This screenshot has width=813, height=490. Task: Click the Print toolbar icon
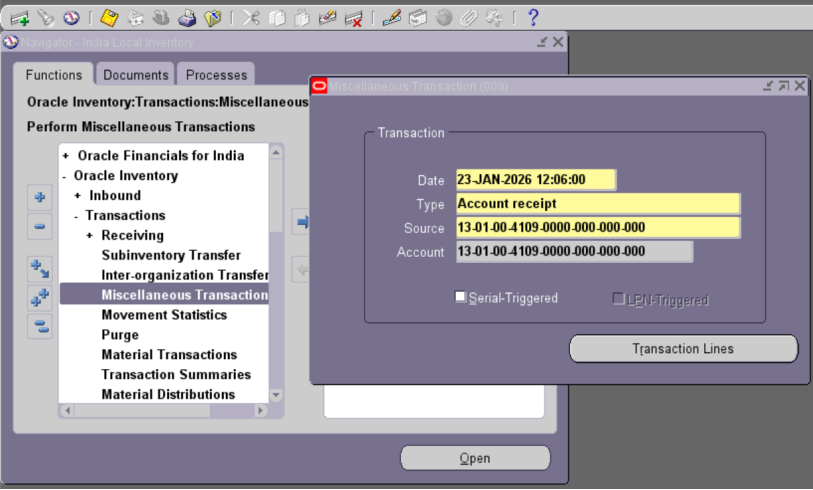(187, 19)
